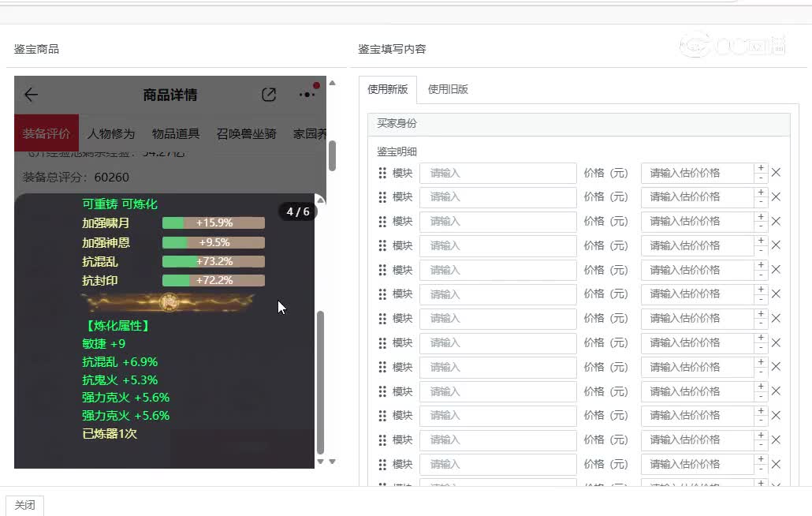Click the 抗鬼火 +5.3% attribute

tap(120, 380)
